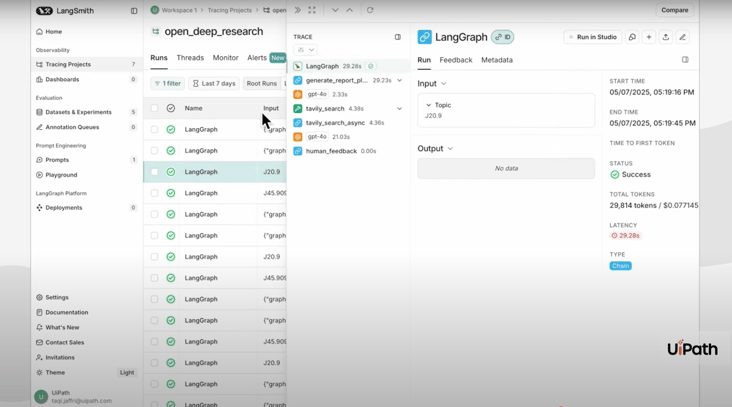
Task: Expand the generate_report_plan trace node
Action: [x=400, y=80]
